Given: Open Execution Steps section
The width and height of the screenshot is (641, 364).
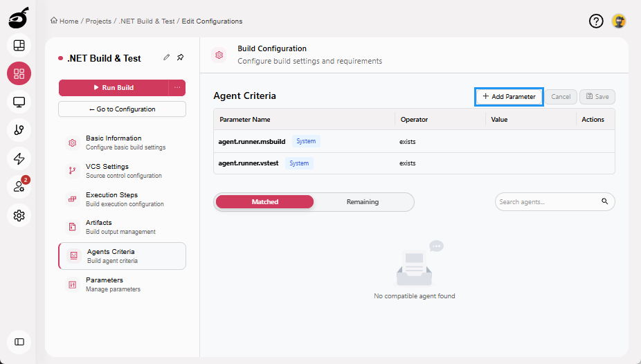Looking at the screenshot, I should pos(123,199).
